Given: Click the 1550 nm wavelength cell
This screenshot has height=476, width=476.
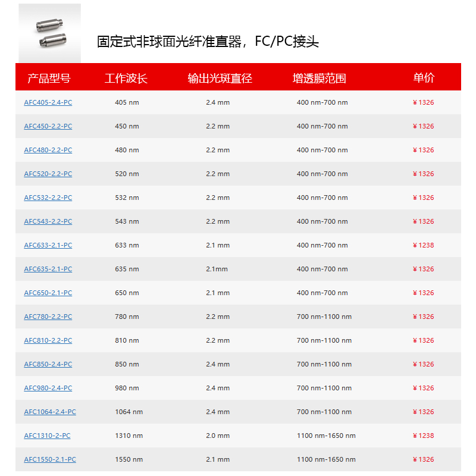Looking at the screenshot, I should point(129,459).
